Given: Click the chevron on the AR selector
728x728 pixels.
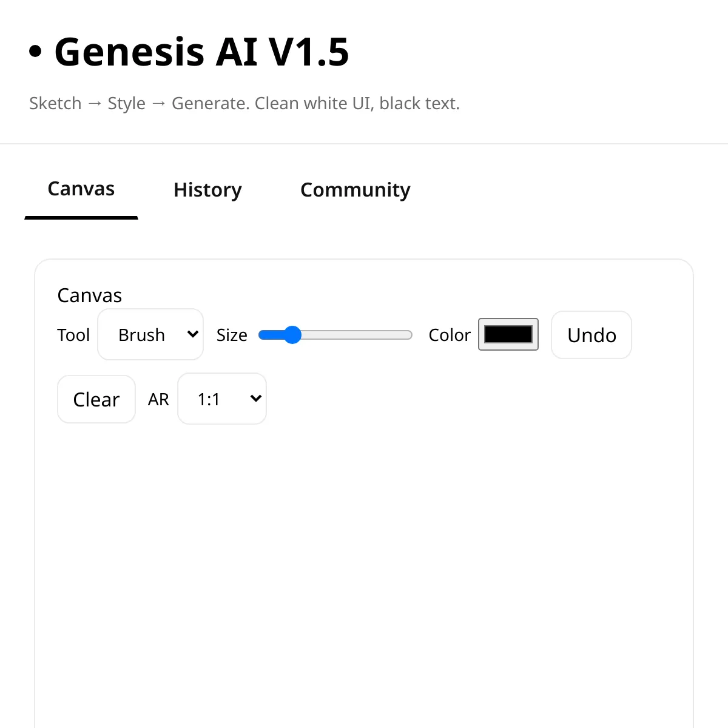Looking at the screenshot, I should click(256, 399).
